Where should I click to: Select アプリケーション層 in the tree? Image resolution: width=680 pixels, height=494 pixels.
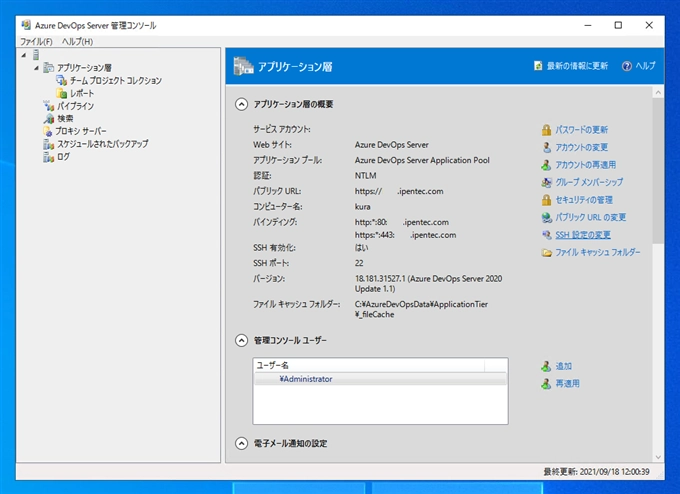(x=84, y=68)
